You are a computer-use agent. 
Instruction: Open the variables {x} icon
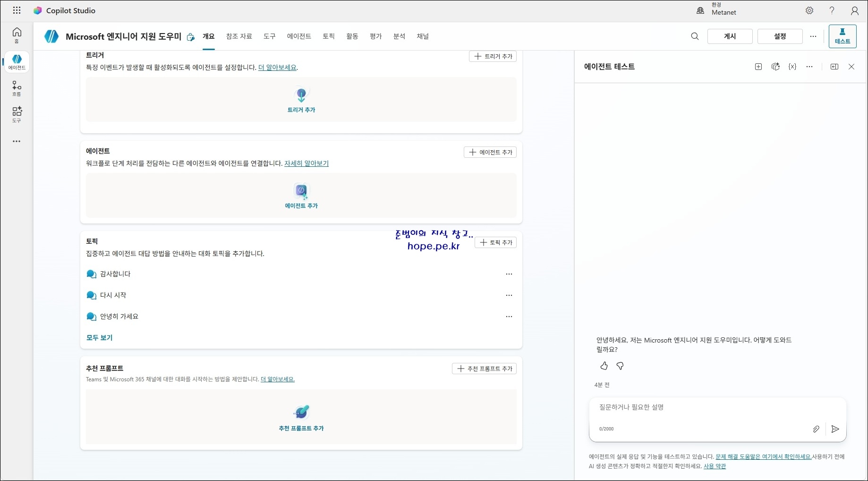(792, 67)
